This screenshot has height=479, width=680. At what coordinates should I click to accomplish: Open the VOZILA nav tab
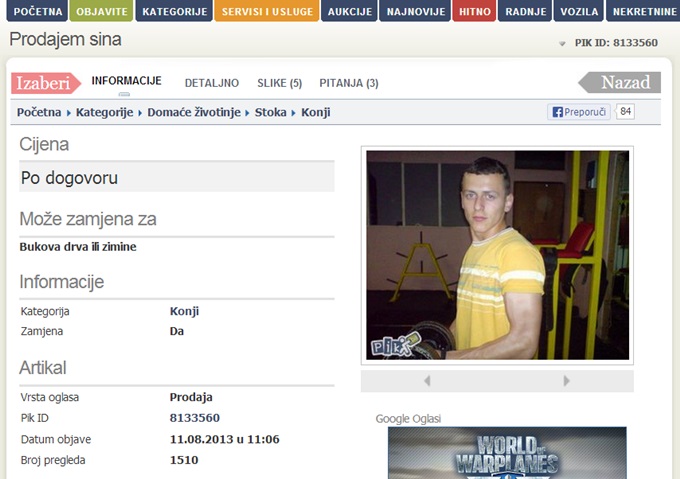click(579, 11)
